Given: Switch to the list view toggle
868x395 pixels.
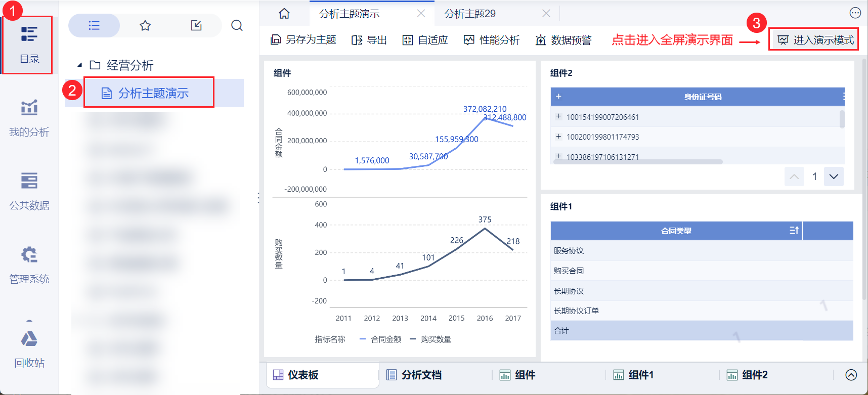Looking at the screenshot, I should click(x=94, y=25).
